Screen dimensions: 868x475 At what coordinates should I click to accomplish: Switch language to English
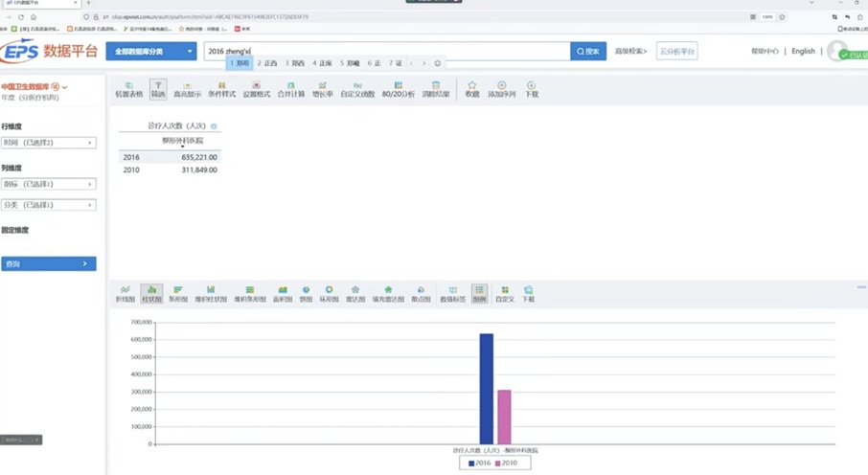[x=803, y=51]
